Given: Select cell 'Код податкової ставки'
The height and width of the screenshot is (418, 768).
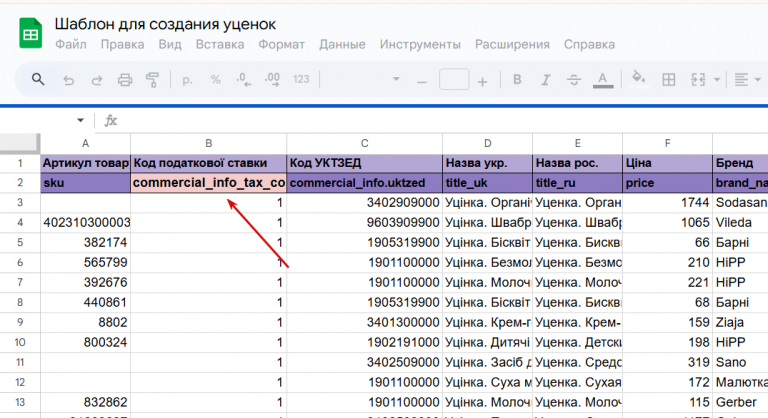Looking at the screenshot, I should click(x=208, y=163).
